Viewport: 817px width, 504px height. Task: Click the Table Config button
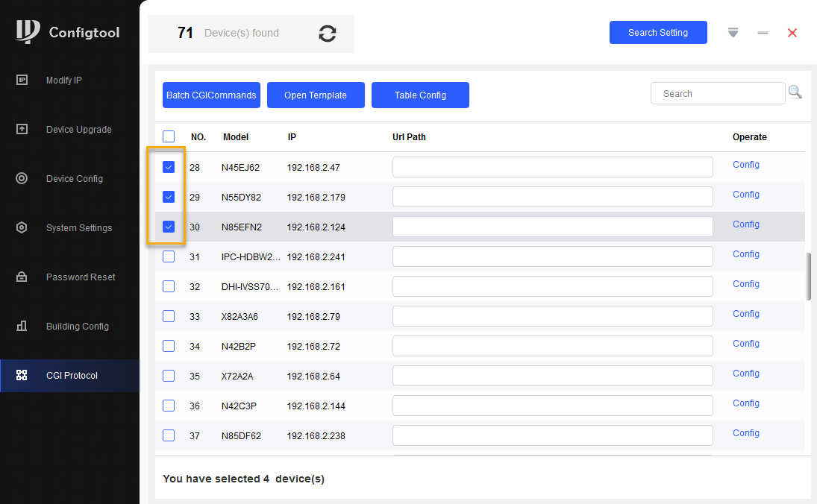click(x=420, y=95)
